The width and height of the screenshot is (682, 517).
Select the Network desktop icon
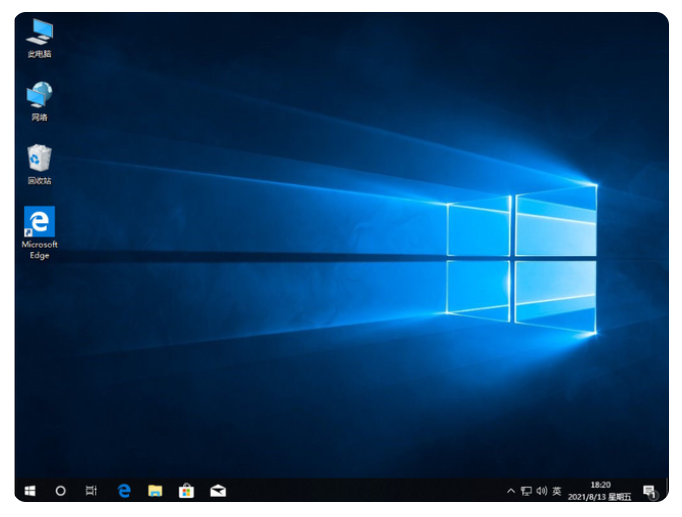pos(40,101)
